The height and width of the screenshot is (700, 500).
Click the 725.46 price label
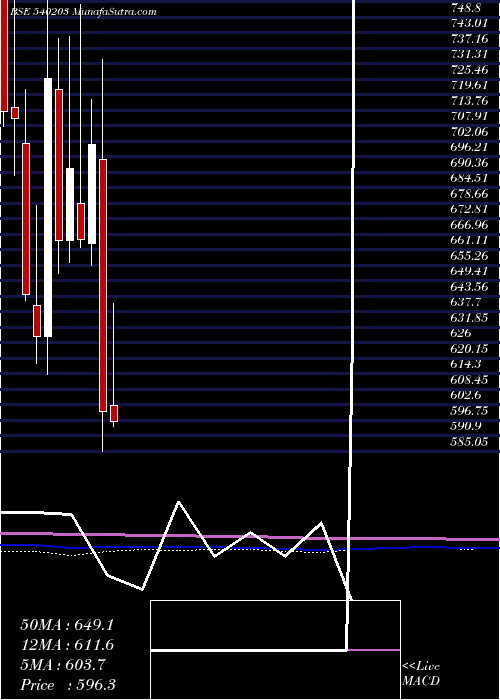click(470, 70)
